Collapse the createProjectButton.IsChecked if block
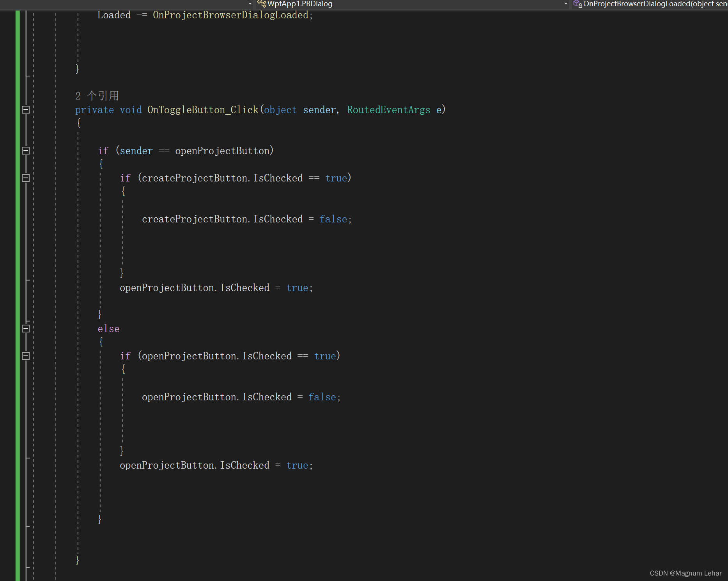Image resolution: width=728 pixels, height=581 pixels. click(26, 178)
